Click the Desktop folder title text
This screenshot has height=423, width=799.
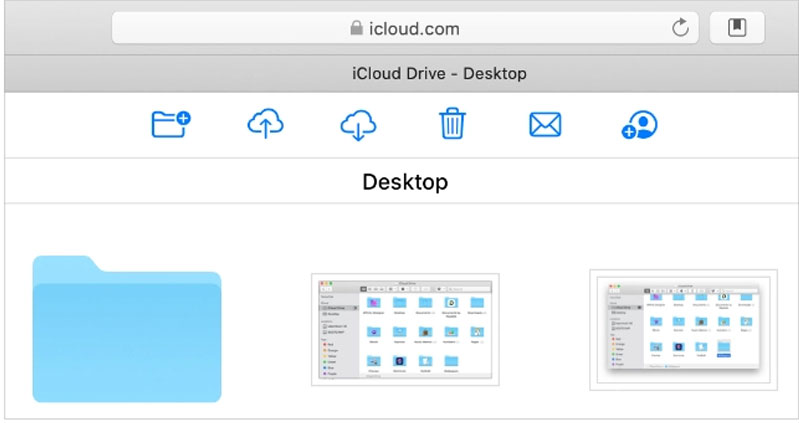tap(405, 182)
